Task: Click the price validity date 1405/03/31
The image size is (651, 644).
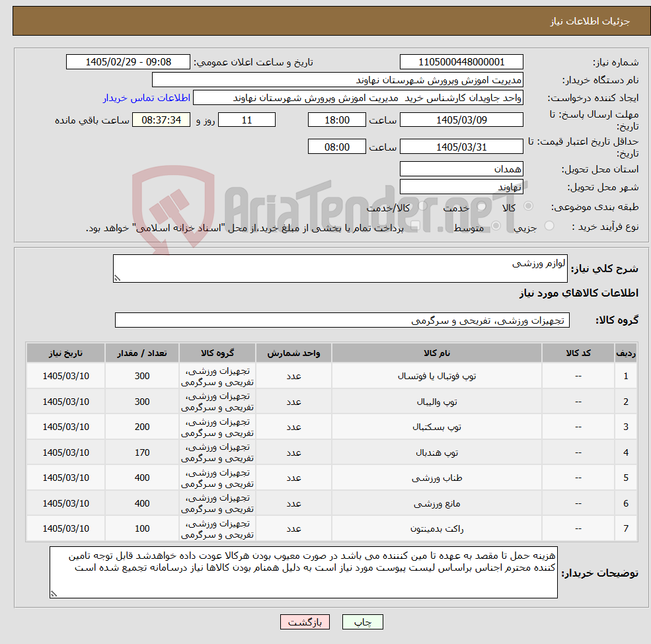Action: tap(461, 147)
